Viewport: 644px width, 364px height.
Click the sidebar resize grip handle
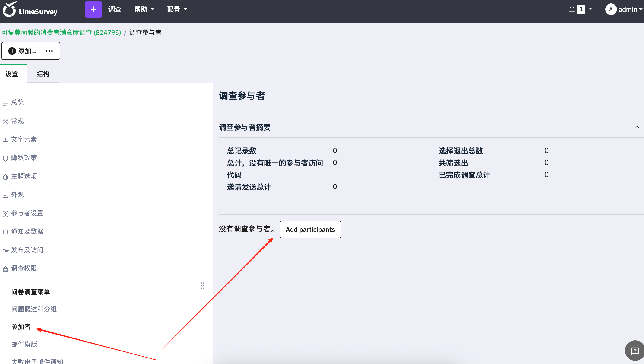(x=202, y=285)
